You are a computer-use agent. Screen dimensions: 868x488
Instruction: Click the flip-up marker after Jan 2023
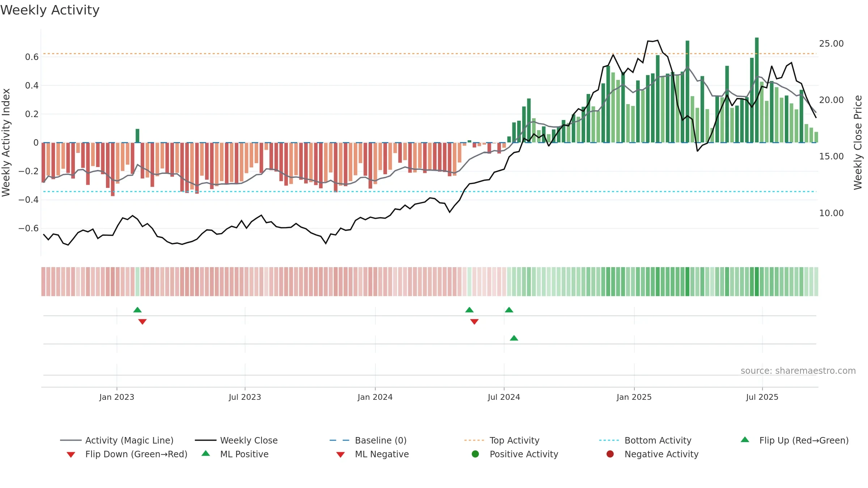point(137,310)
